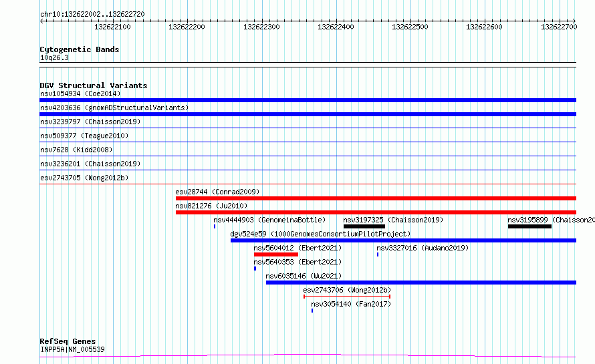Image resolution: width=595 pixels, height=364 pixels.
Task: Select the red nsv5604012 variant bar
Action: (x=276, y=254)
